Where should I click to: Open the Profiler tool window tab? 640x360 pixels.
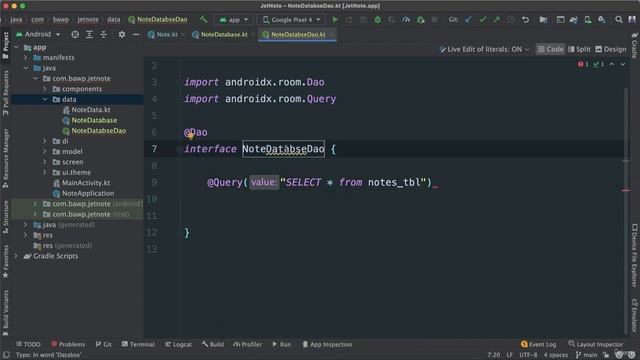tap(247, 344)
